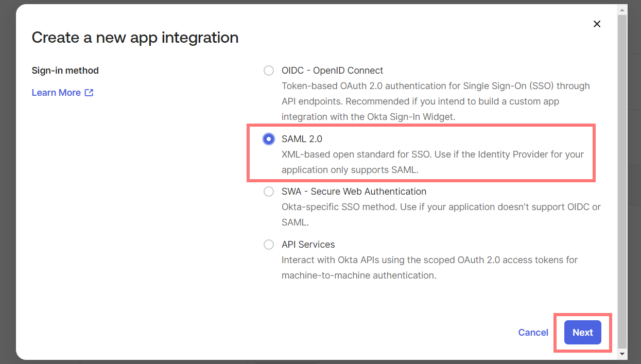This screenshot has height=364, width=641.
Task: Choose the SWA - Secure Web Authentication radio circle
Action: tap(269, 192)
